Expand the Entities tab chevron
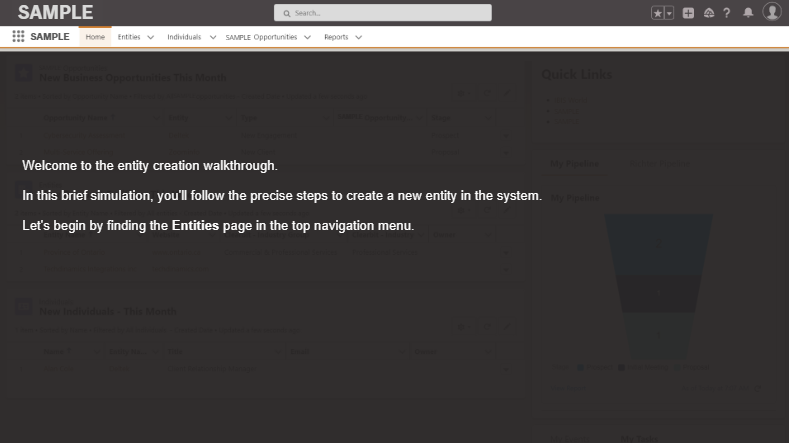This screenshot has width=789, height=443. tap(151, 37)
